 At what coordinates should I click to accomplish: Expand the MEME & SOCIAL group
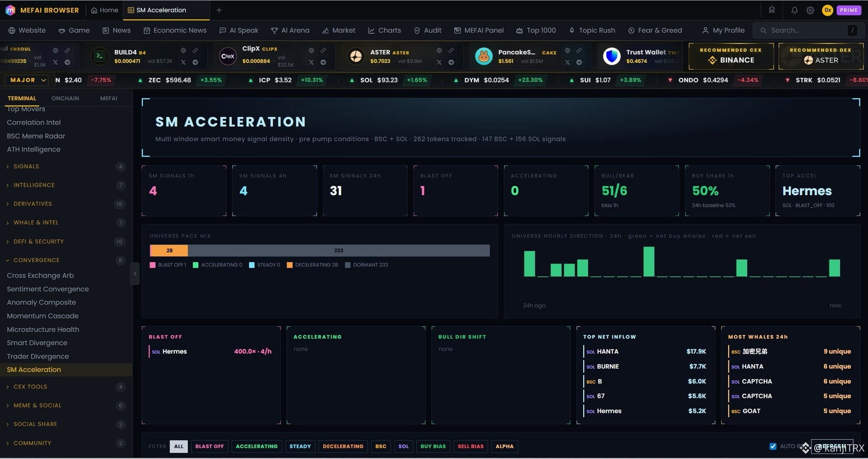click(66, 405)
